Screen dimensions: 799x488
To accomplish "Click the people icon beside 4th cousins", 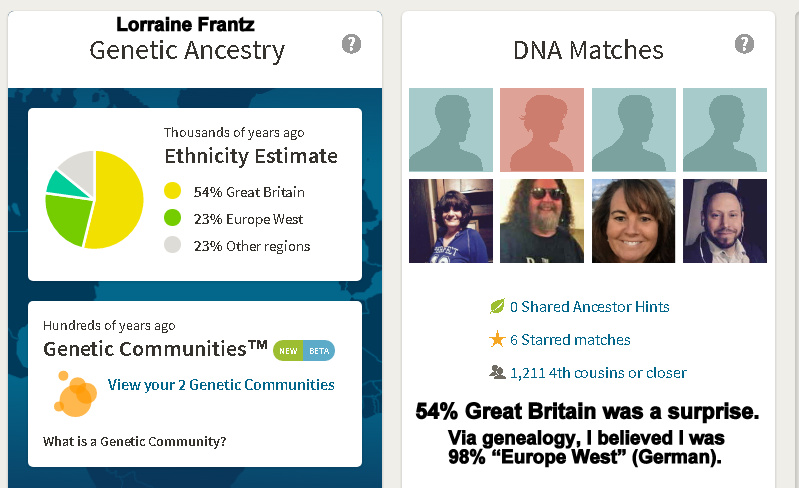I will 497,373.
